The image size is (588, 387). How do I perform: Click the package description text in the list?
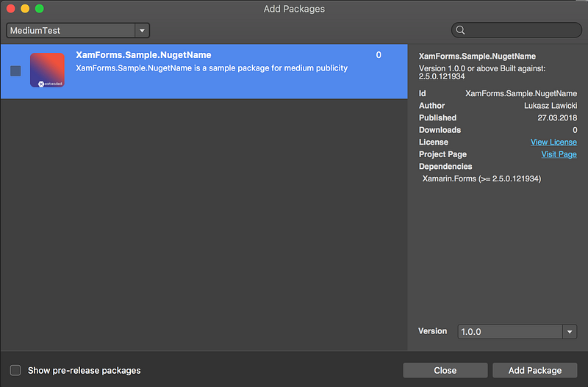point(212,68)
